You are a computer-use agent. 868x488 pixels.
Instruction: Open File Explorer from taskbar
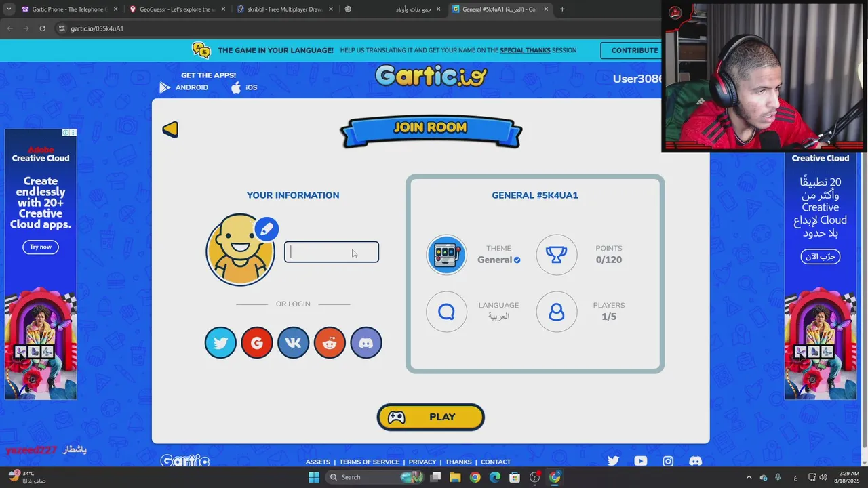point(455,477)
